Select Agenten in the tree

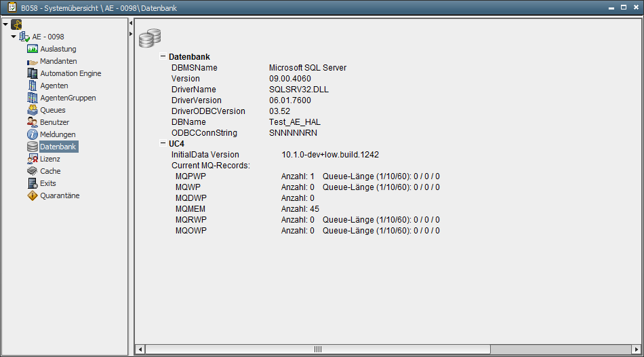pyautogui.click(x=54, y=86)
